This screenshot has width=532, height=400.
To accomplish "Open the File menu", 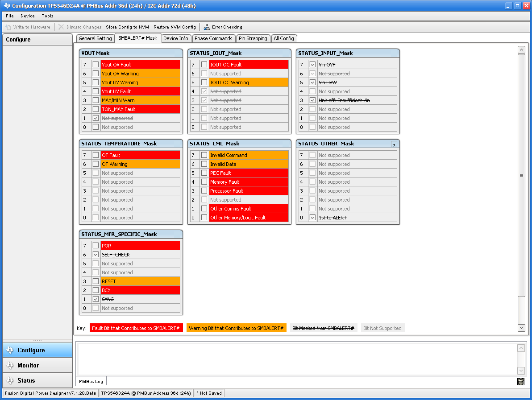I will 9,16.
